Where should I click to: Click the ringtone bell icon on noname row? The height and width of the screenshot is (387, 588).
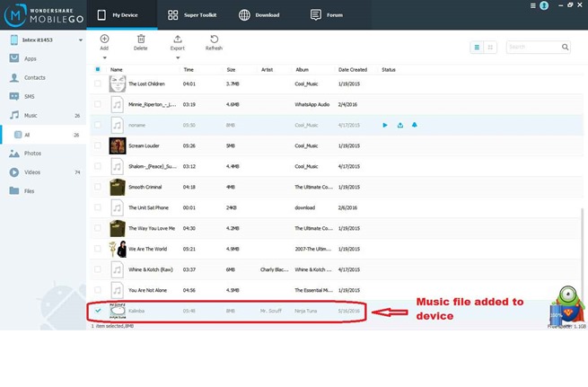(x=415, y=125)
